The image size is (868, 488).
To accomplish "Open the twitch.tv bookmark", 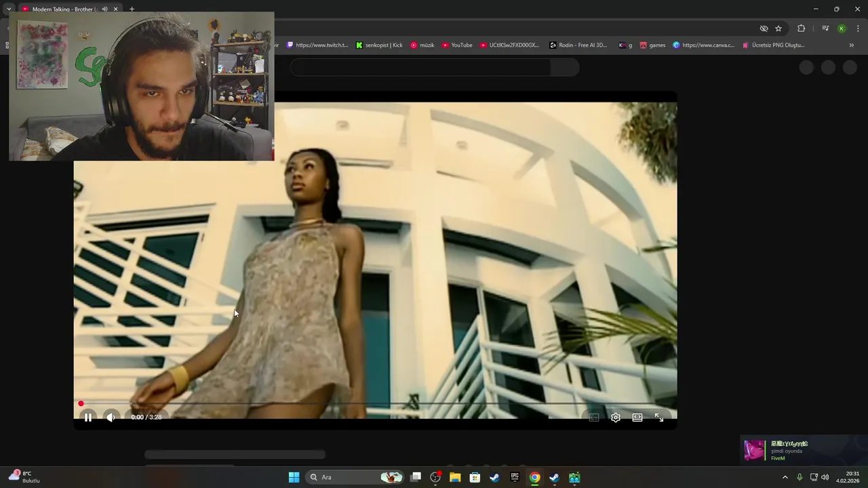I will click(317, 45).
